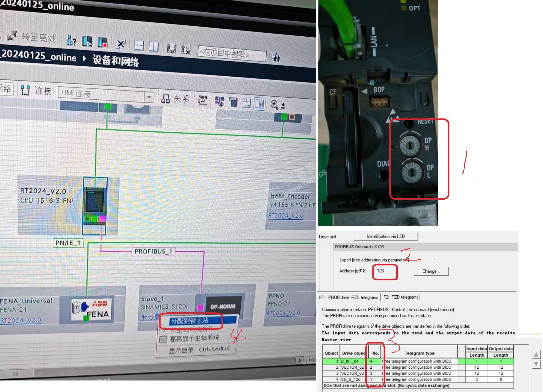Toggle the show address labels NAME icon
Viewport: 543px width, 392px height.
pos(203,100)
